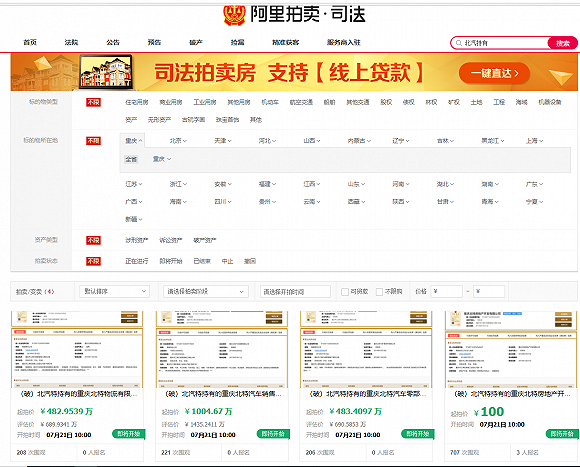The image size is (580, 467).
Task: Filter auction status by 中止
Action: tap(227, 261)
